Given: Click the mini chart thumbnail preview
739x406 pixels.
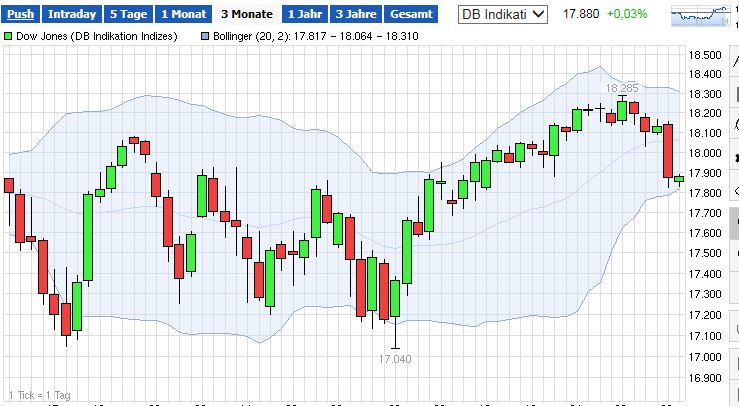Looking at the screenshot, I should click(700, 16).
